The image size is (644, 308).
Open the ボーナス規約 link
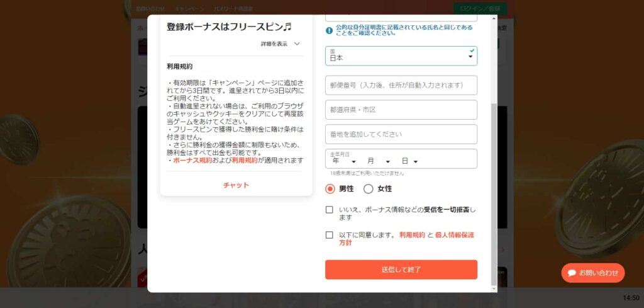[x=192, y=161]
